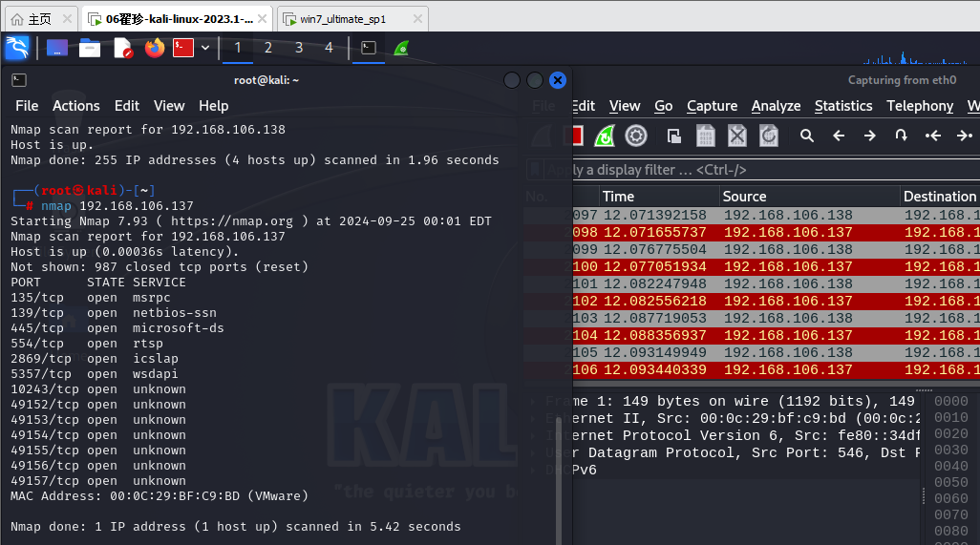Open Wireshark's Telephony menu
The image size is (980, 545).
[920, 106]
